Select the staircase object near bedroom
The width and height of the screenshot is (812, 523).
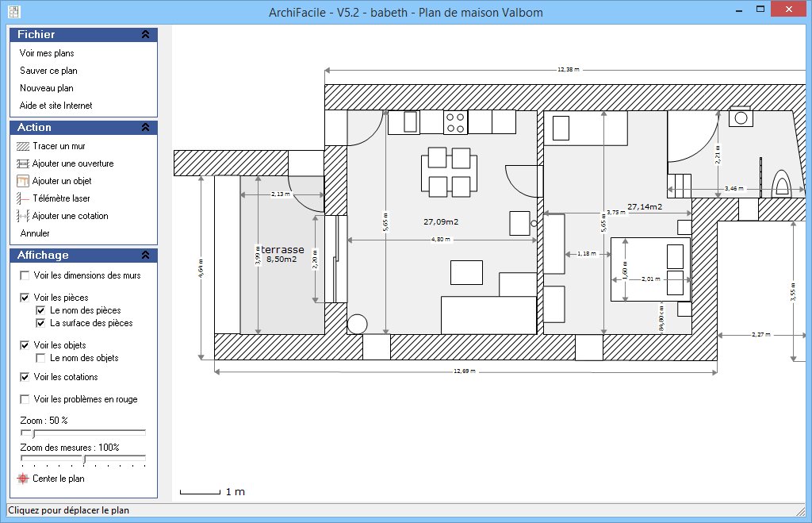(680, 186)
